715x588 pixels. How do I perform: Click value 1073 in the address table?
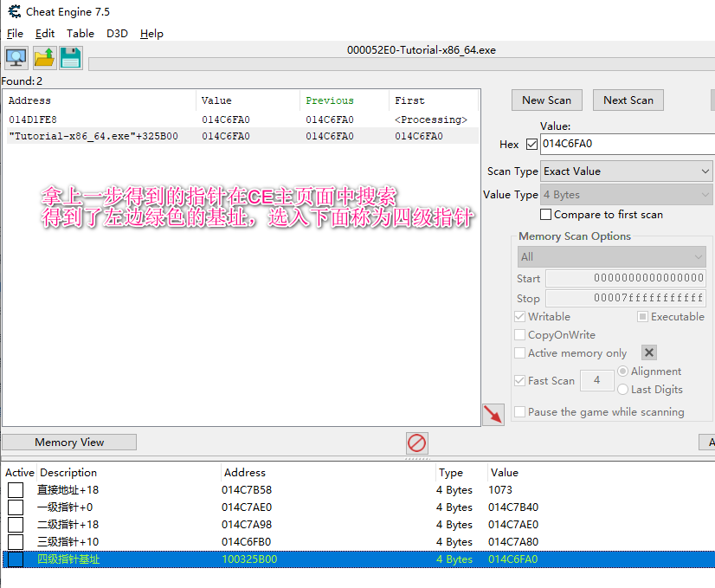pos(500,490)
